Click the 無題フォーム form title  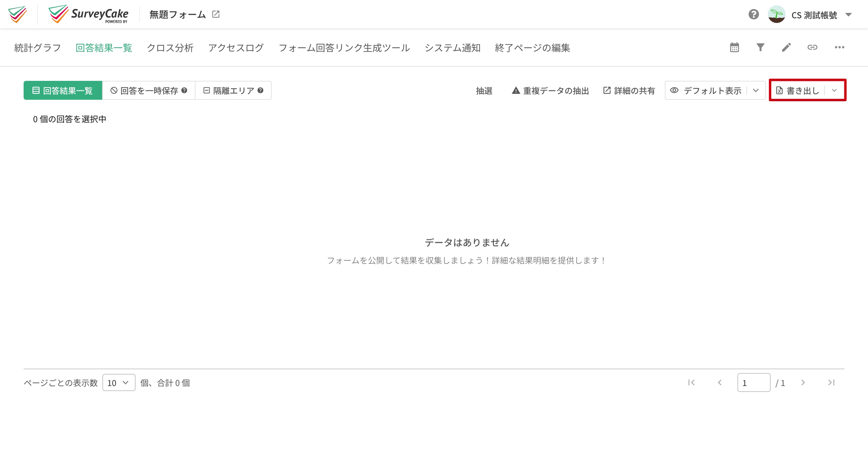coord(177,14)
